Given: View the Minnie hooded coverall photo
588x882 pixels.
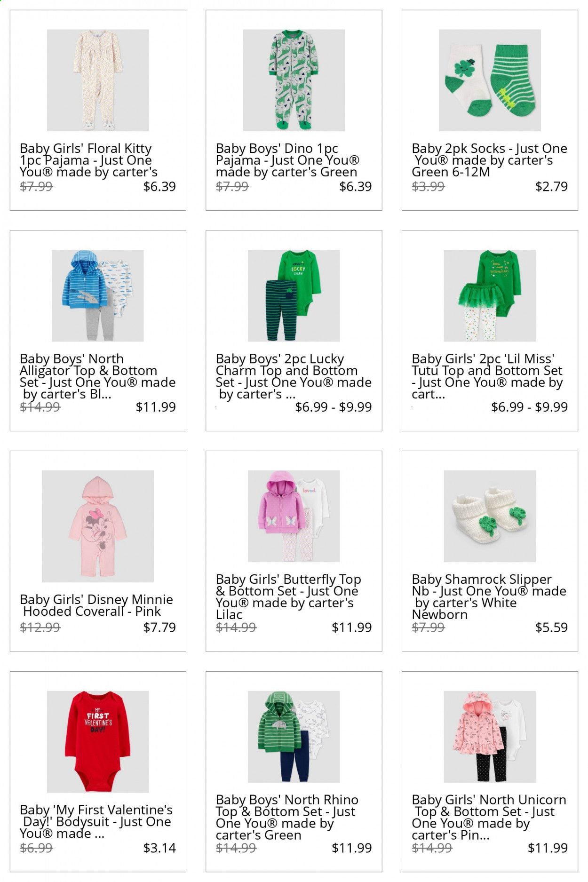Looking at the screenshot, I should pos(98,526).
